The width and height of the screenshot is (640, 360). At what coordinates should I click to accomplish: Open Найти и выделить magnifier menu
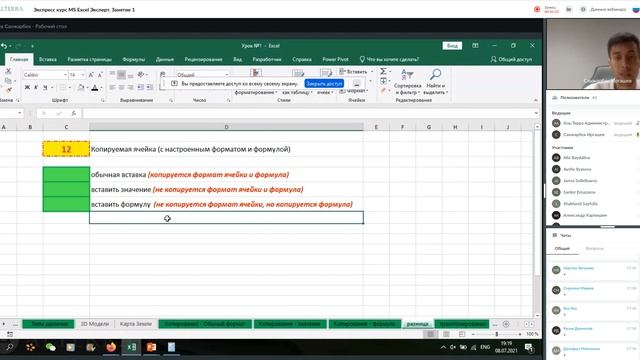pos(436,82)
